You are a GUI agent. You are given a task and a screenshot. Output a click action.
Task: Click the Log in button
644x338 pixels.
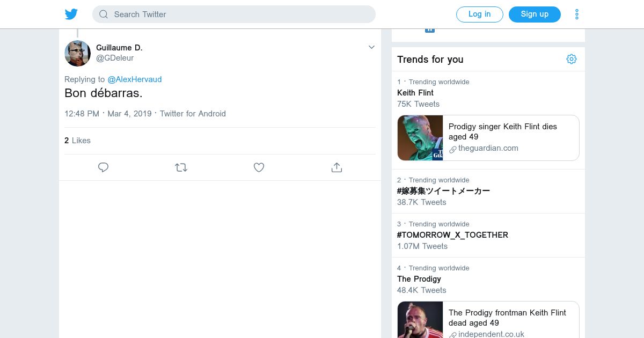(x=479, y=14)
